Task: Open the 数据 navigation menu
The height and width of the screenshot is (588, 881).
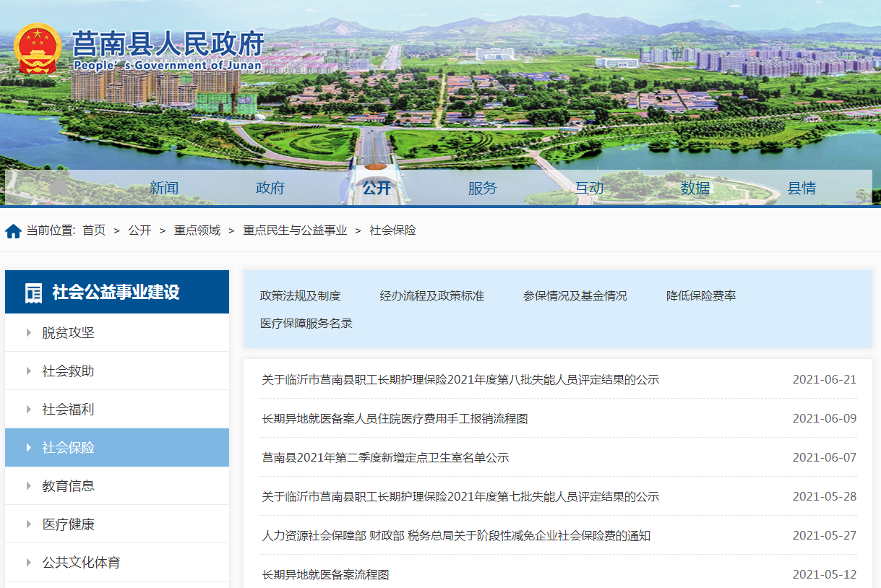Action: pyautogui.click(x=695, y=189)
